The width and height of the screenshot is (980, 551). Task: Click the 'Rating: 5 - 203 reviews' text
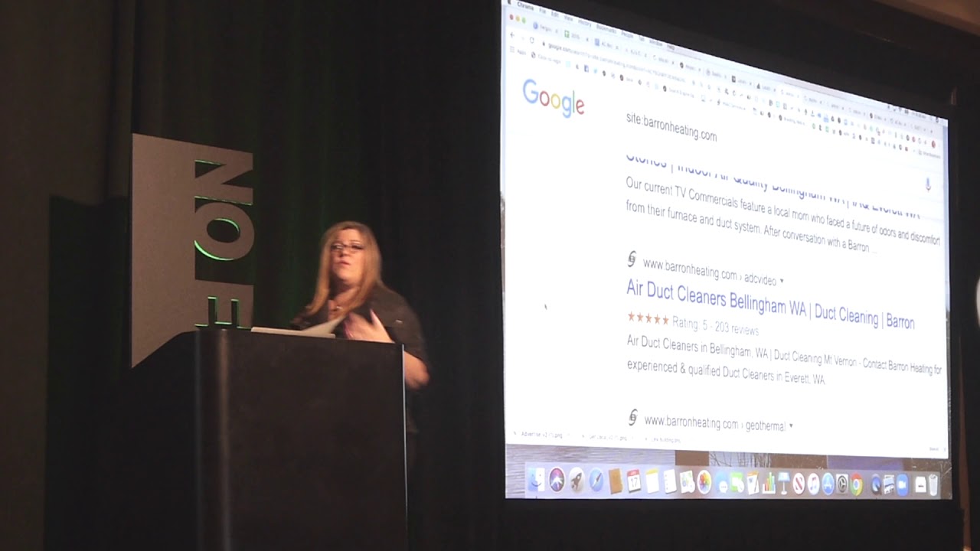coord(715,325)
